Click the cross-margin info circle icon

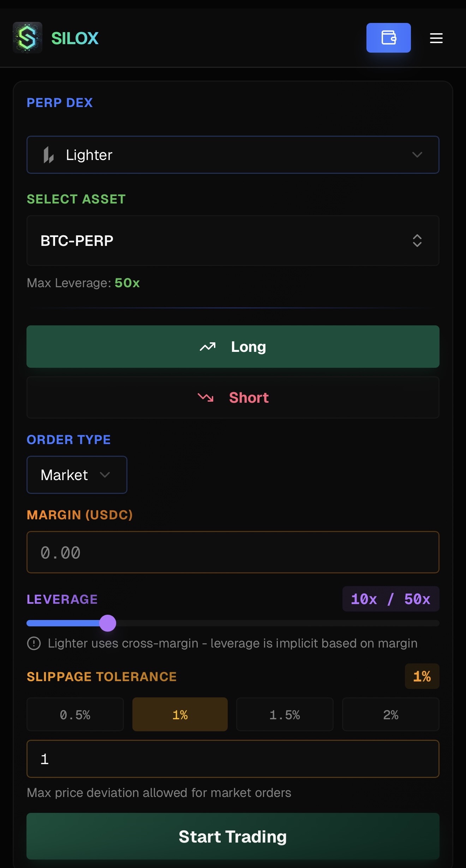(x=34, y=643)
